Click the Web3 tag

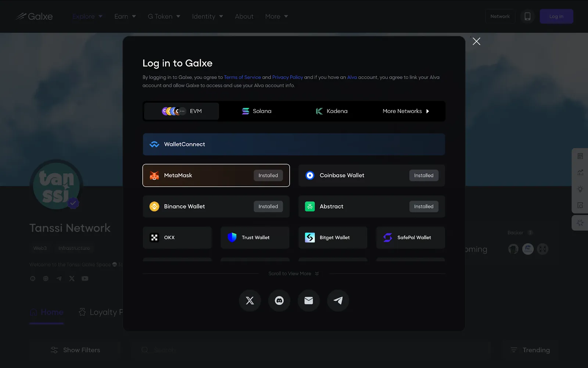coord(40,248)
